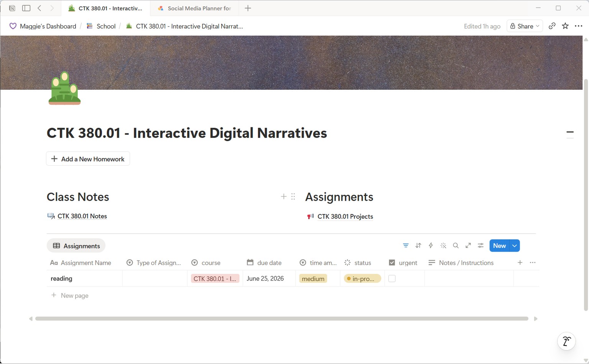Open database as full page with expand icon
This screenshot has height=364, width=589.
click(468, 245)
